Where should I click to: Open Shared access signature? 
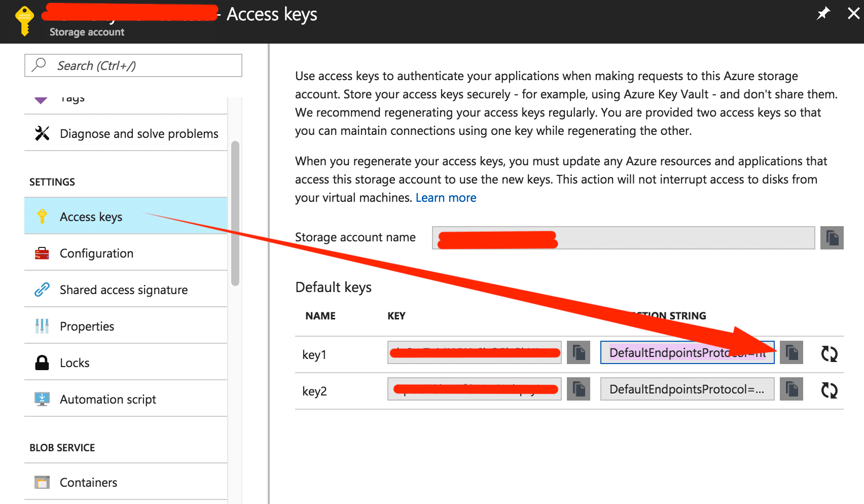click(x=126, y=290)
